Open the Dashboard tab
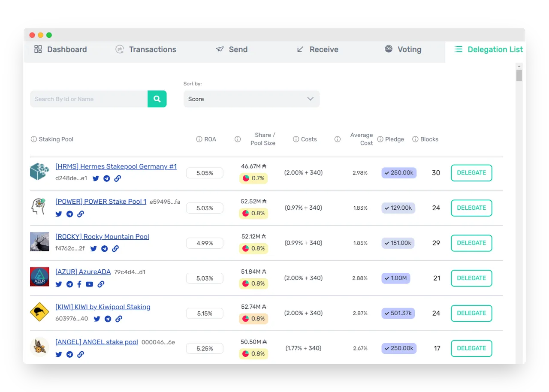The height and width of the screenshot is (392, 549). click(x=60, y=49)
